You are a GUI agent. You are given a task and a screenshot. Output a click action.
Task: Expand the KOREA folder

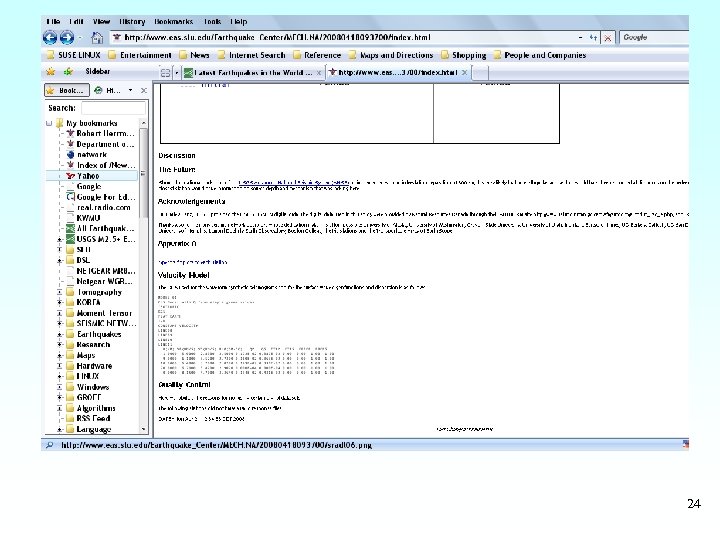pos(59,303)
